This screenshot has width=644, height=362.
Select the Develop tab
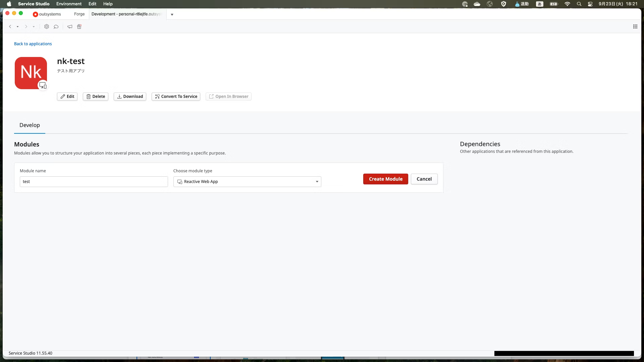30,125
